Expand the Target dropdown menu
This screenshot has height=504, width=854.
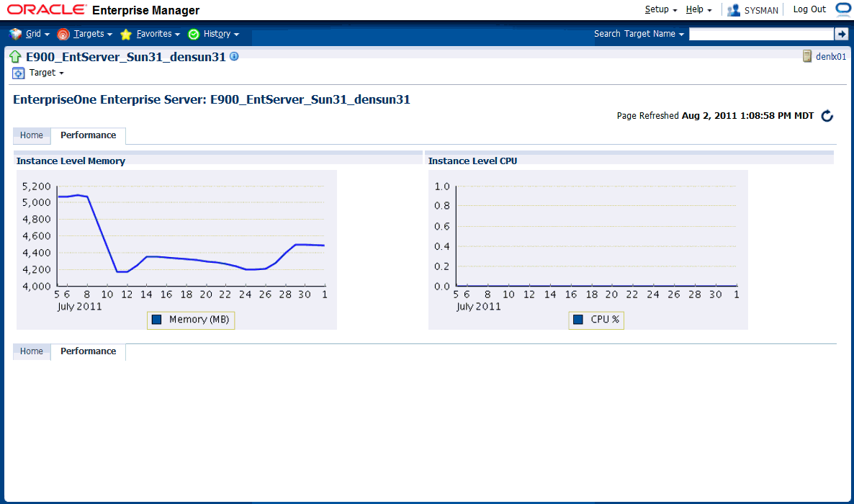coord(46,73)
